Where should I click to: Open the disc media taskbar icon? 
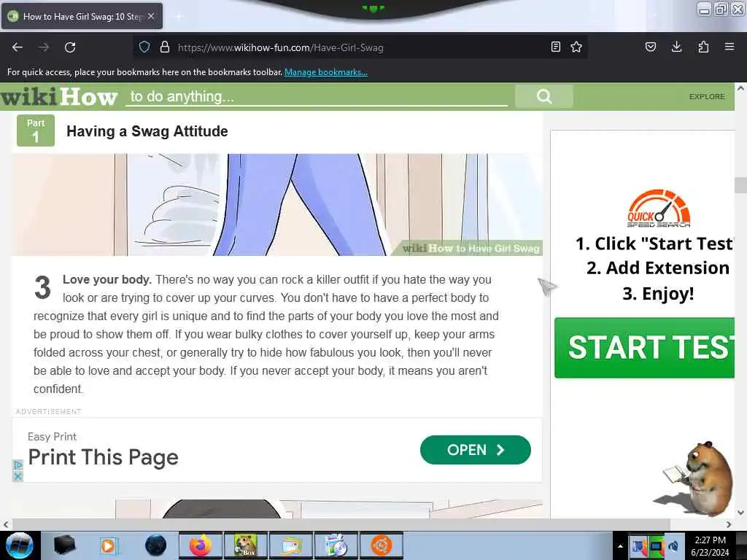click(x=336, y=545)
